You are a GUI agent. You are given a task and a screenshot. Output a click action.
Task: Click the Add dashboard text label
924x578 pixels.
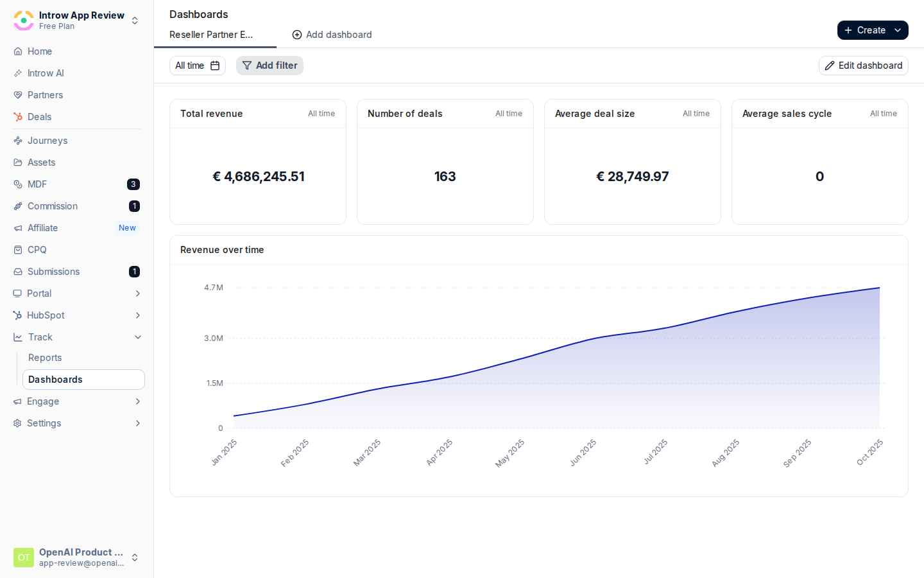click(339, 35)
